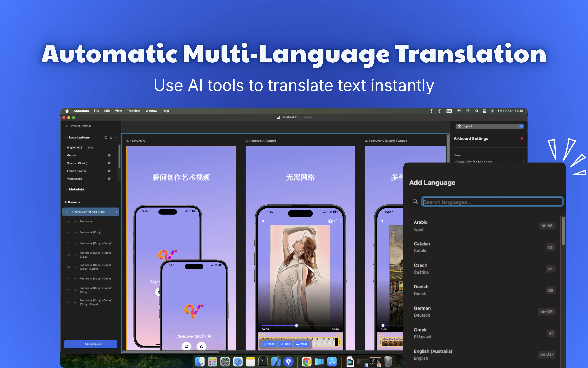Open the Help menu
The image size is (588, 368).
click(166, 111)
